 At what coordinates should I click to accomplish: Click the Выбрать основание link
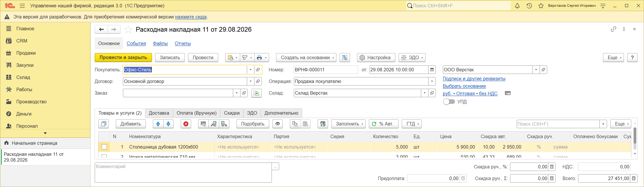point(464,86)
